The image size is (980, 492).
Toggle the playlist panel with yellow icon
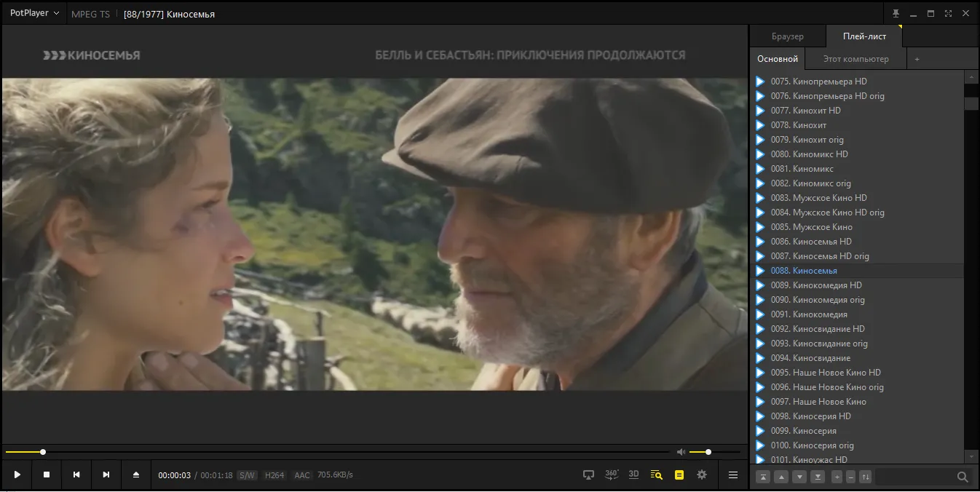point(679,475)
